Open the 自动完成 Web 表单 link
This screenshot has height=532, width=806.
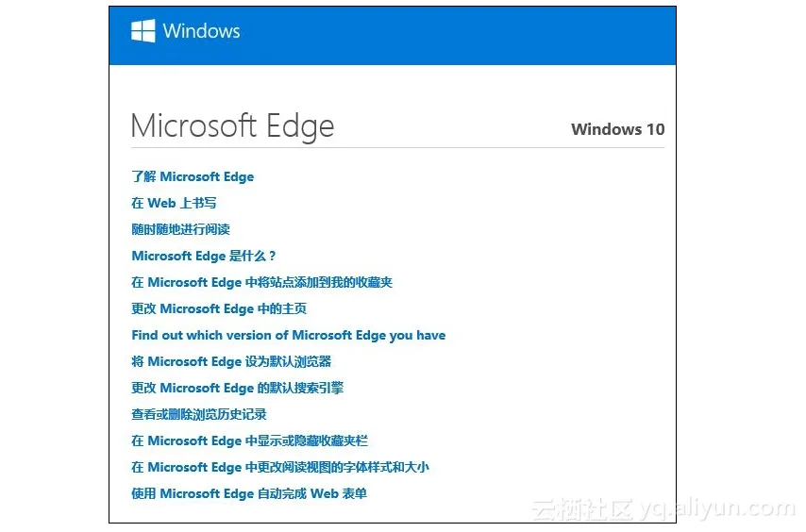click(249, 493)
